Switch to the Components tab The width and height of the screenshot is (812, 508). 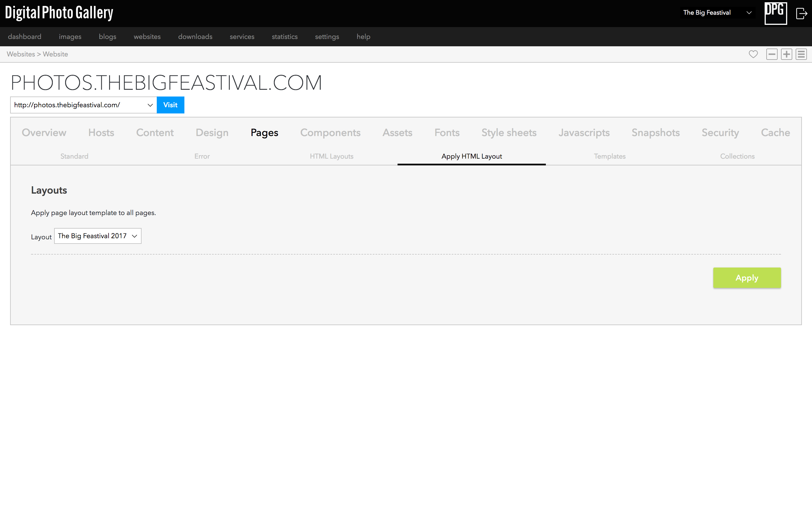pyautogui.click(x=330, y=132)
